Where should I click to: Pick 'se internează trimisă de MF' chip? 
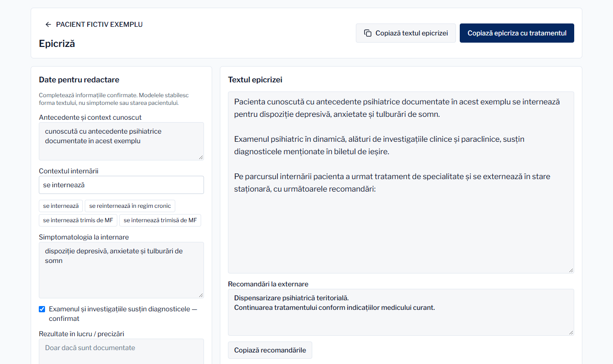click(160, 220)
